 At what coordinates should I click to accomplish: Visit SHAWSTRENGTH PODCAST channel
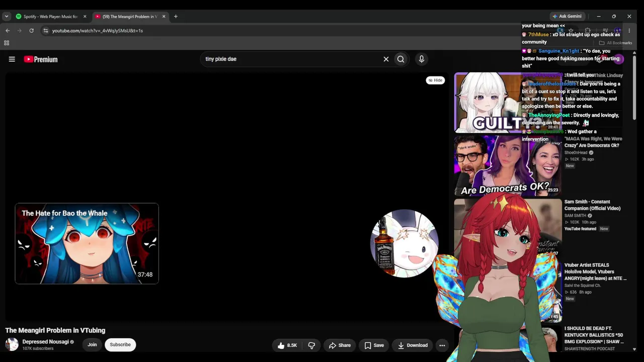[x=590, y=349]
